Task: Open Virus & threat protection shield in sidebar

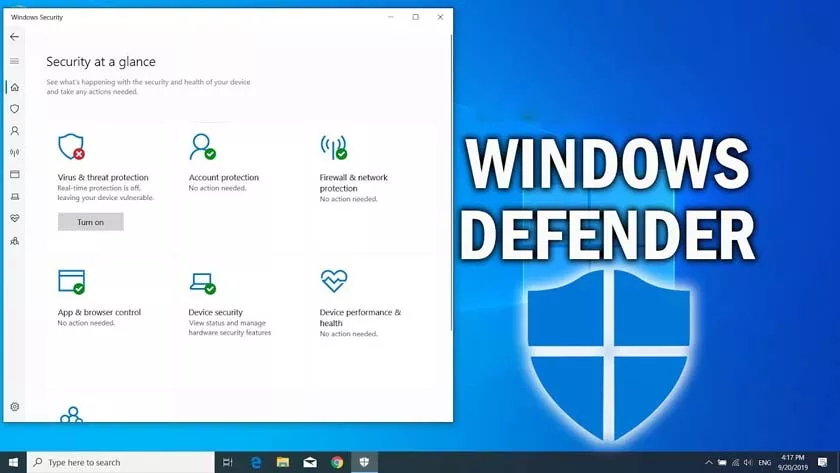Action: [x=14, y=109]
